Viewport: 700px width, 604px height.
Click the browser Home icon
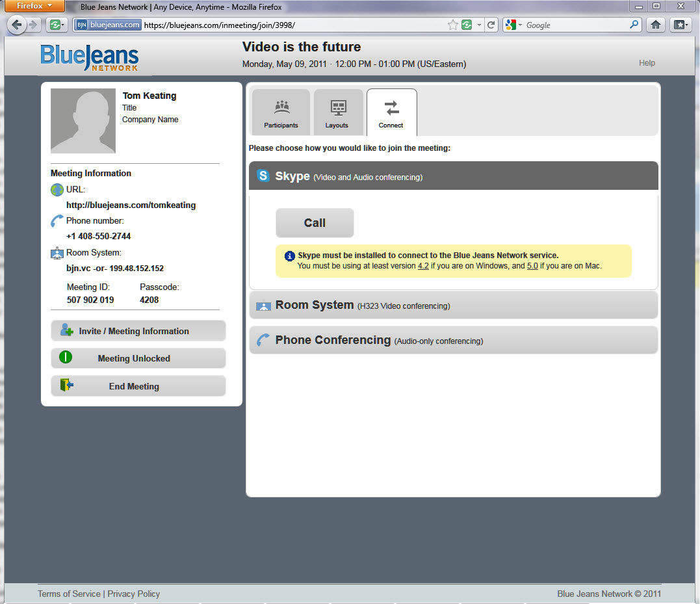pos(656,25)
